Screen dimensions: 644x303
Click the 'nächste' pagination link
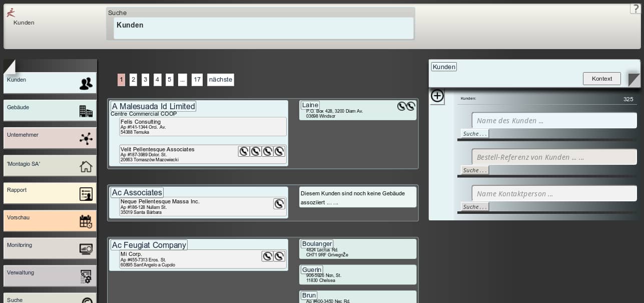point(221,80)
